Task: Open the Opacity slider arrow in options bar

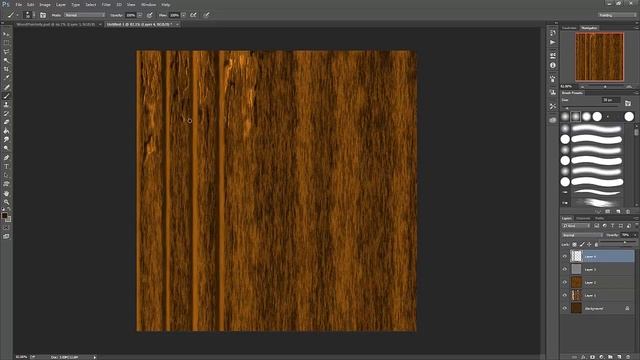Action: (x=140, y=15)
